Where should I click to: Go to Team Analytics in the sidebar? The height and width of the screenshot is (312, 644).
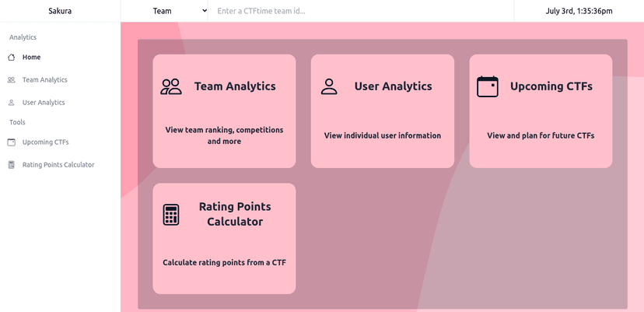coord(45,79)
